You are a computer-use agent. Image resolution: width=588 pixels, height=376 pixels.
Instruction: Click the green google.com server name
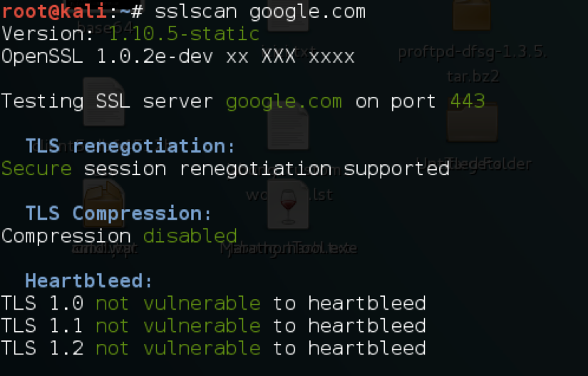pos(284,102)
